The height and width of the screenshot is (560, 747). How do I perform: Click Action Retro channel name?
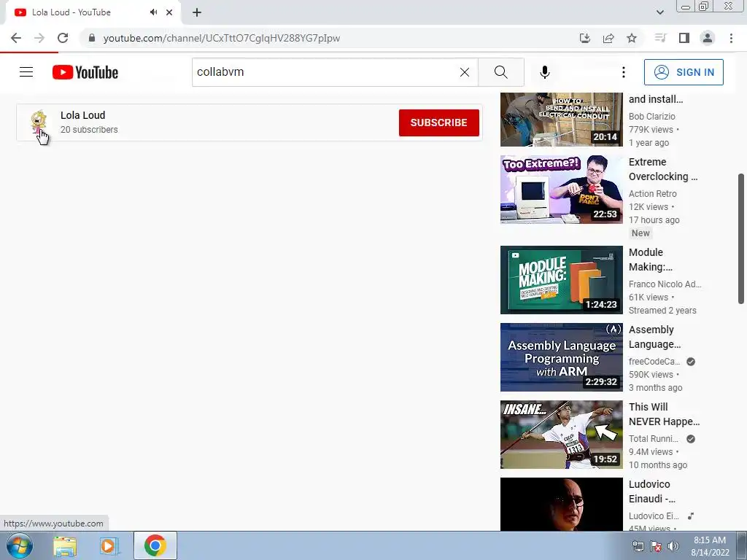[653, 193]
